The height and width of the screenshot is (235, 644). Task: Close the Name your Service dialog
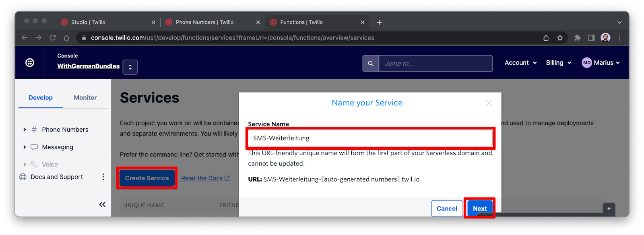(x=489, y=103)
